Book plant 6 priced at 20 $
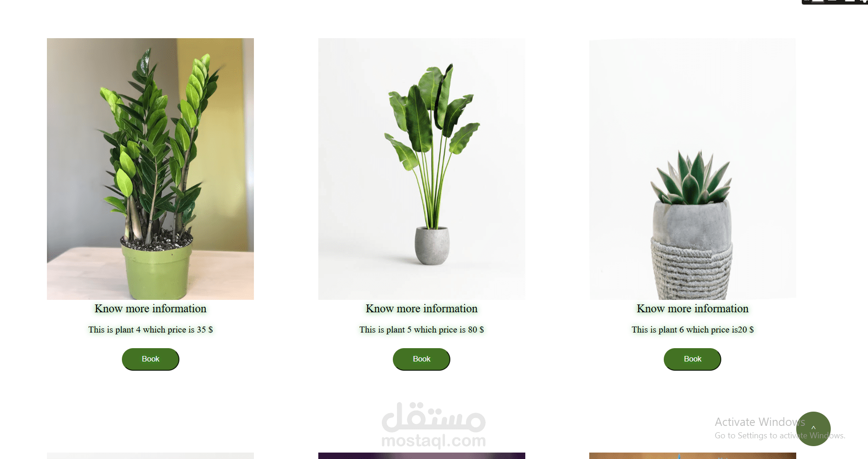 tap(692, 359)
